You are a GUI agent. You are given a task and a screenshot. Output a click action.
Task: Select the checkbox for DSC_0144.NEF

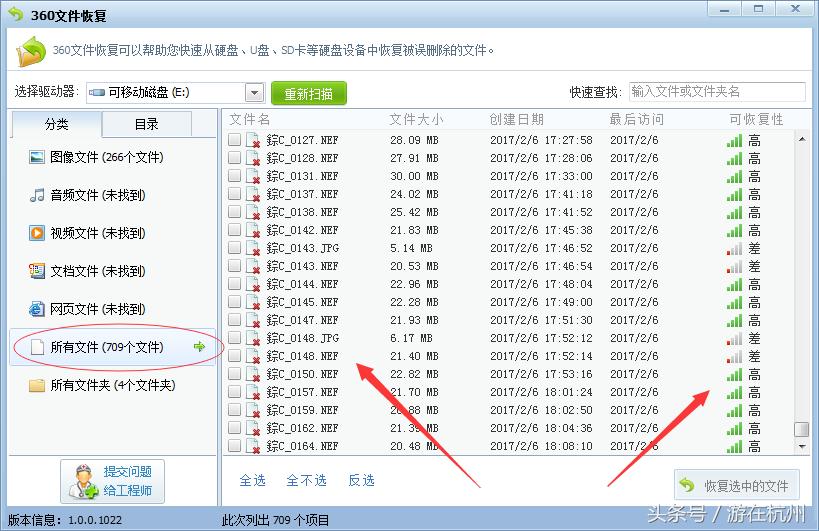(x=235, y=284)
